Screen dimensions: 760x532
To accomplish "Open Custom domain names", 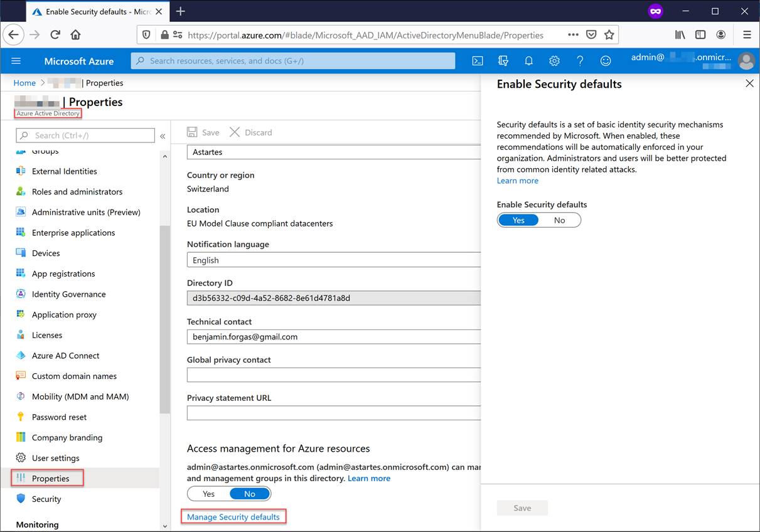I will [x=74, y=376].
